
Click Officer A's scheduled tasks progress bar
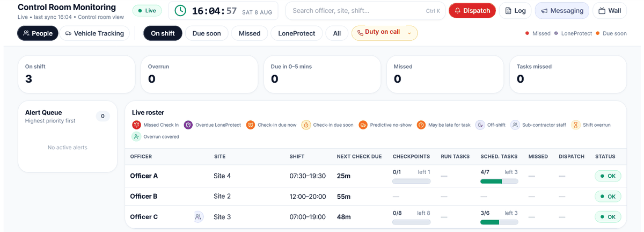[499, 182]
